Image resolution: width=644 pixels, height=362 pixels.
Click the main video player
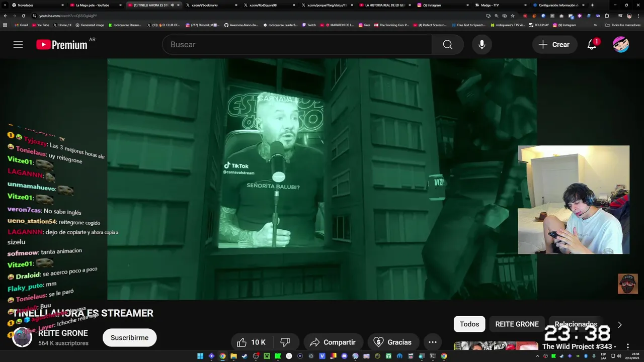point(322,179)
